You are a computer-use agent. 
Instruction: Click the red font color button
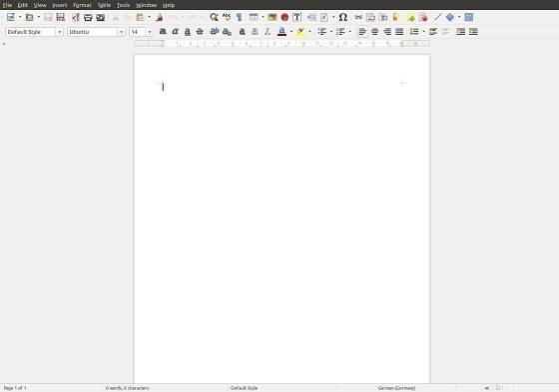tap(281, 32)
